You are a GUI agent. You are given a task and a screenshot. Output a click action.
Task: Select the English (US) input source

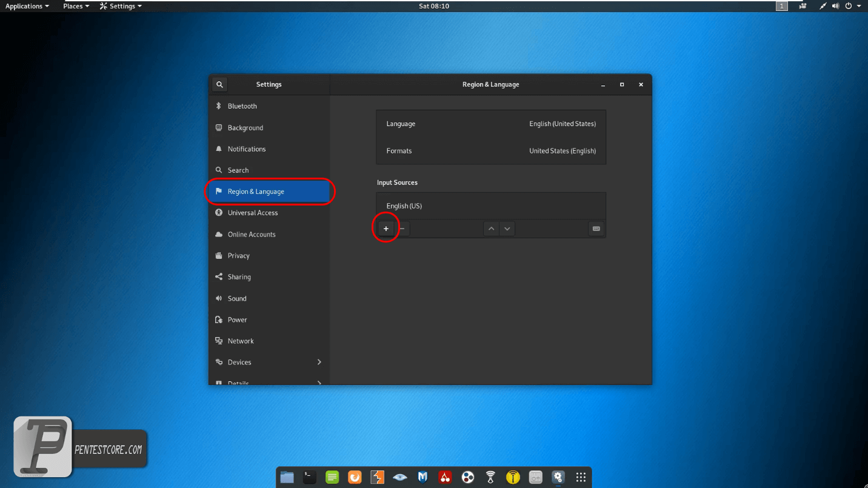[491, 206]
